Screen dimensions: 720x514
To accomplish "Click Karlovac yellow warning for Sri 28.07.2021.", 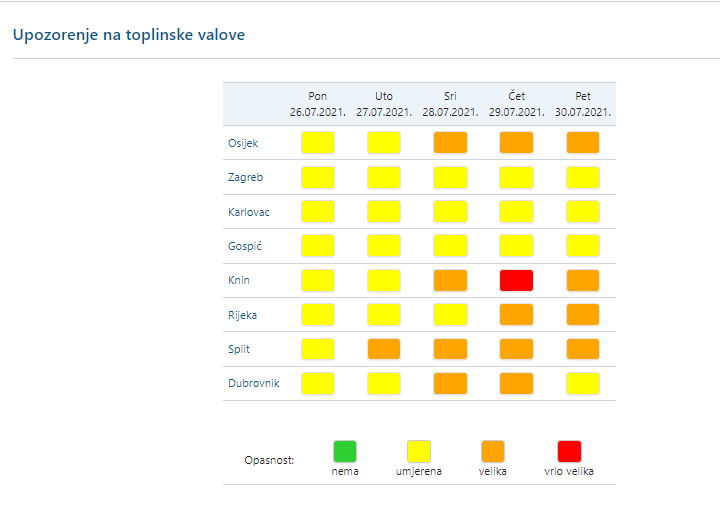I will point(450,211).
